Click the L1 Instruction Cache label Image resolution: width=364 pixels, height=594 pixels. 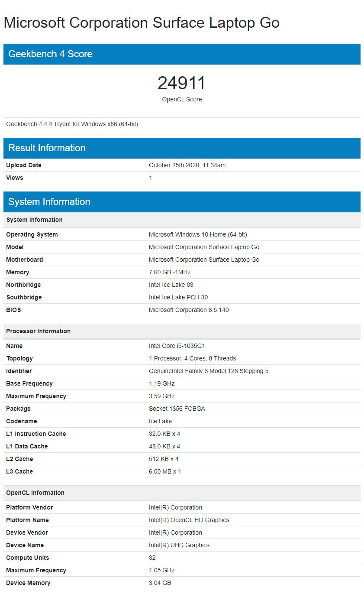tap(36, 434)
